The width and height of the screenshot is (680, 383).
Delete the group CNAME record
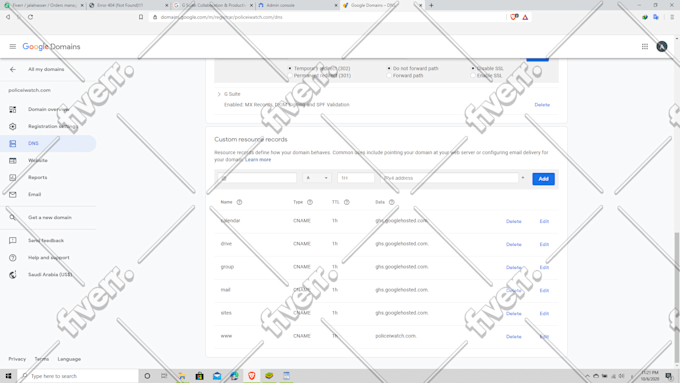click(514, 267)
